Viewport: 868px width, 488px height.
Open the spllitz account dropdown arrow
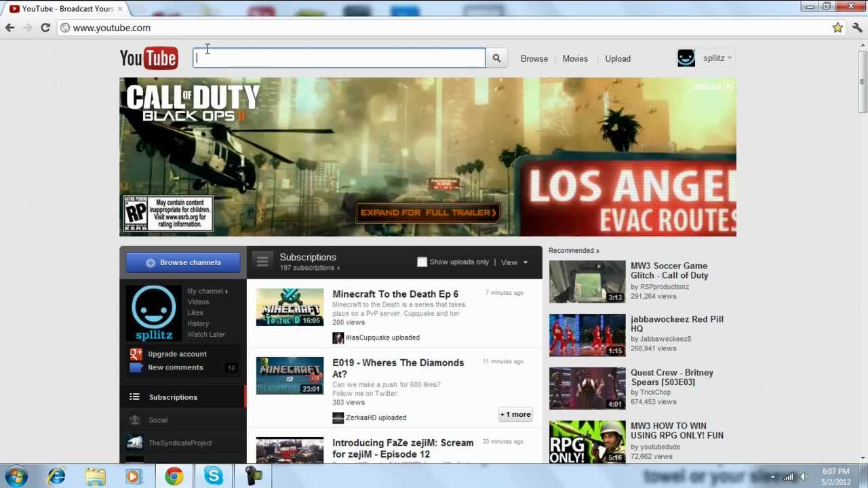coord(730,58)
